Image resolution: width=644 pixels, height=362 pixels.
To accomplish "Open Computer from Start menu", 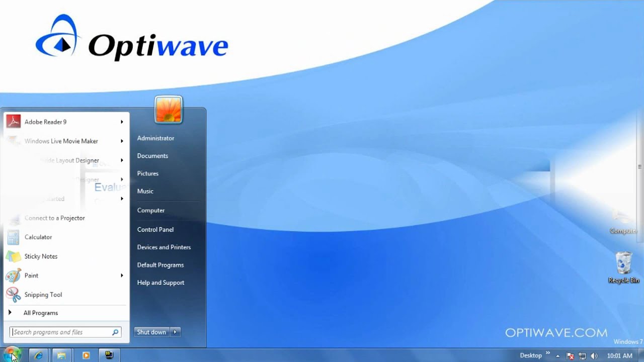I will [x=150, y=210].
